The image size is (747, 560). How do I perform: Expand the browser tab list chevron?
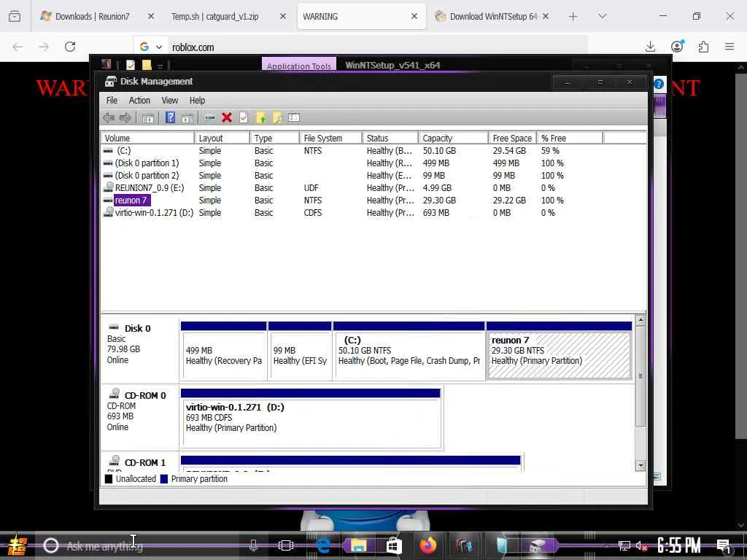(602, 16)
